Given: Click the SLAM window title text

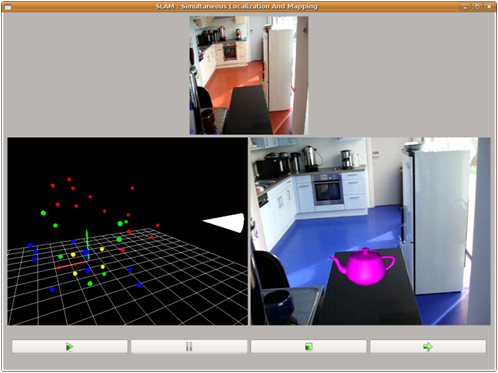Looking at the screenshot, I should click(x=237, y=7).
